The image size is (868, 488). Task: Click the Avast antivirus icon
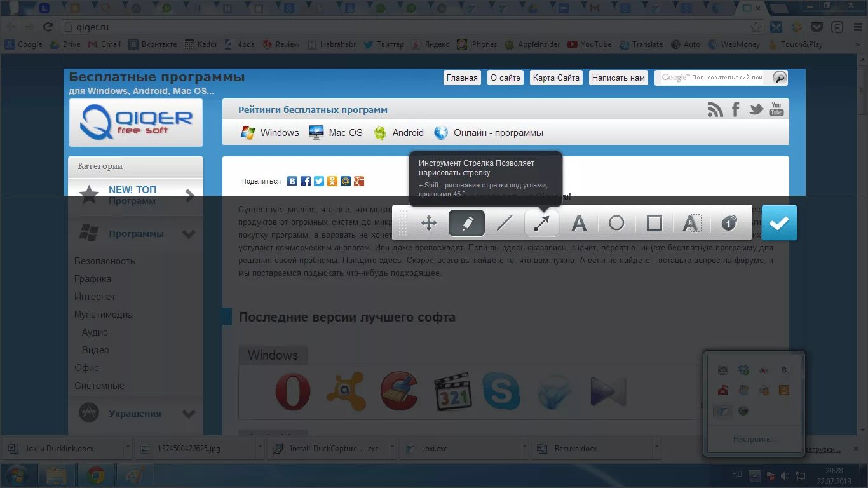[x=346, y=391]
